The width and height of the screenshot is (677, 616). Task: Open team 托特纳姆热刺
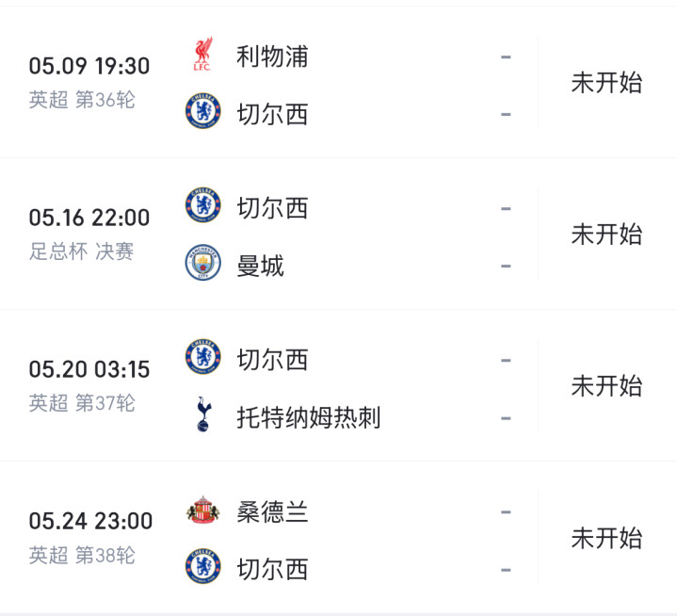[309, 417]
